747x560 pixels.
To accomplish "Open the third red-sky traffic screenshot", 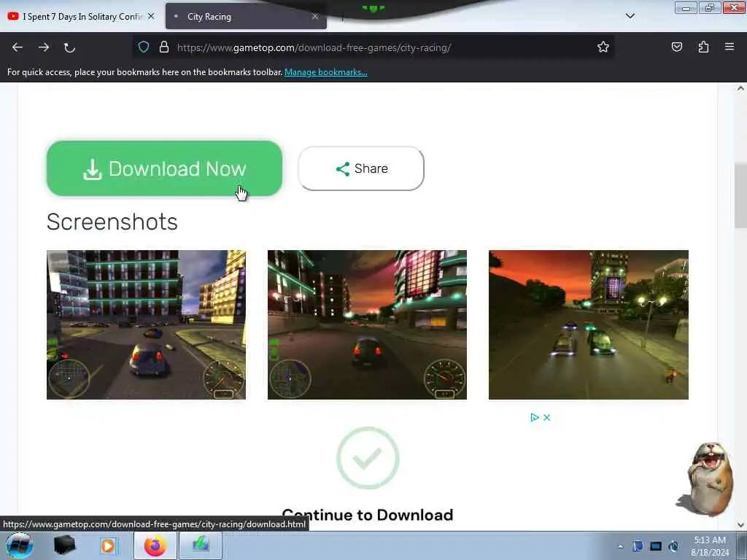I will (x=589, y=324).
